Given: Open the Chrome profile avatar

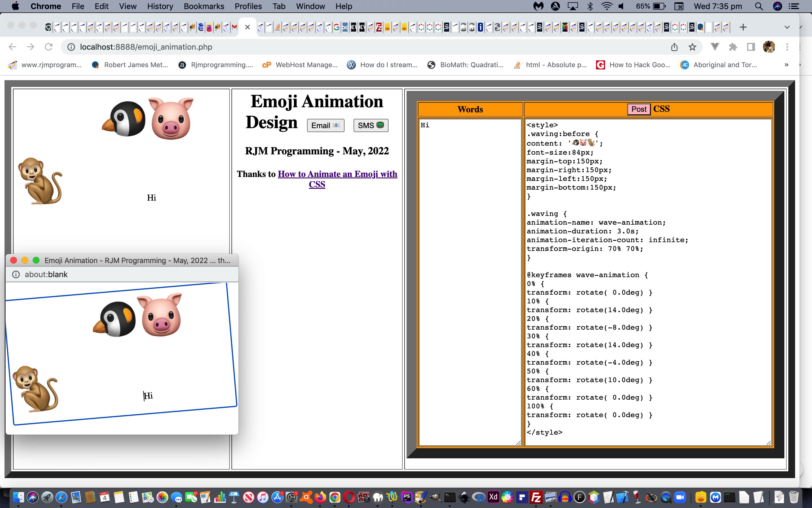Looking at the screenshot, I should tap(769, 47).
